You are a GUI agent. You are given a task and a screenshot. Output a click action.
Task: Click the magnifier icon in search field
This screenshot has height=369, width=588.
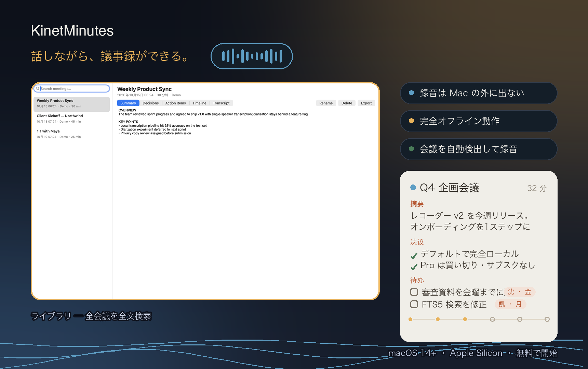click(38, 88)
